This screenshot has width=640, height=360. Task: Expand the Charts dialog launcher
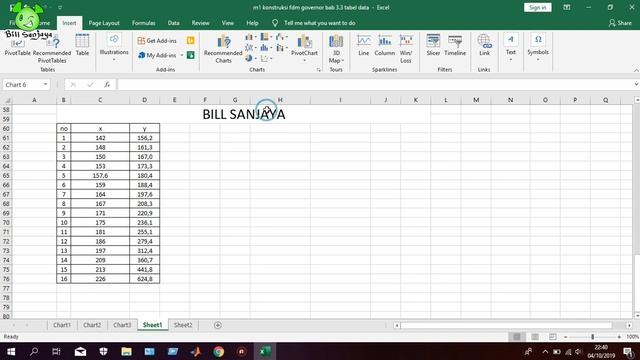319,70
